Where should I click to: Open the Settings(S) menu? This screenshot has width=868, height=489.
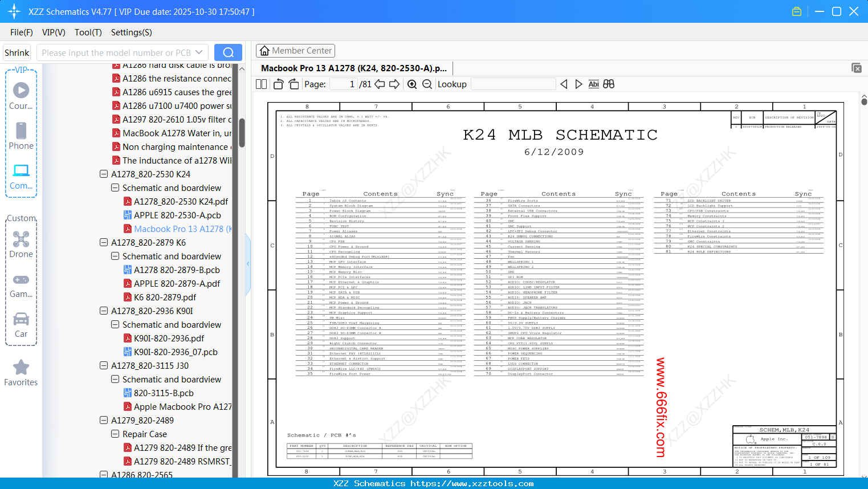tap(132, 32)
